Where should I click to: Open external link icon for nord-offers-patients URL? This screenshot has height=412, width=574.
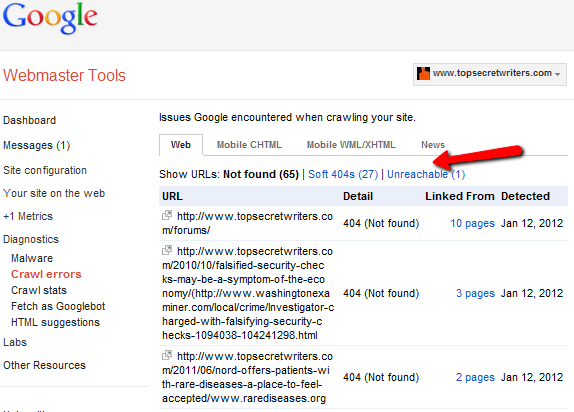(x=167, y=355)
